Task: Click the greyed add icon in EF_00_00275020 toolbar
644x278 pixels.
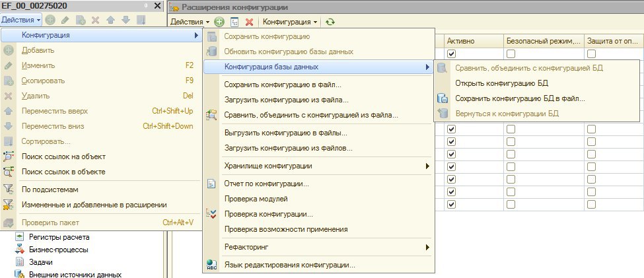Action: [x=50, y=20]
